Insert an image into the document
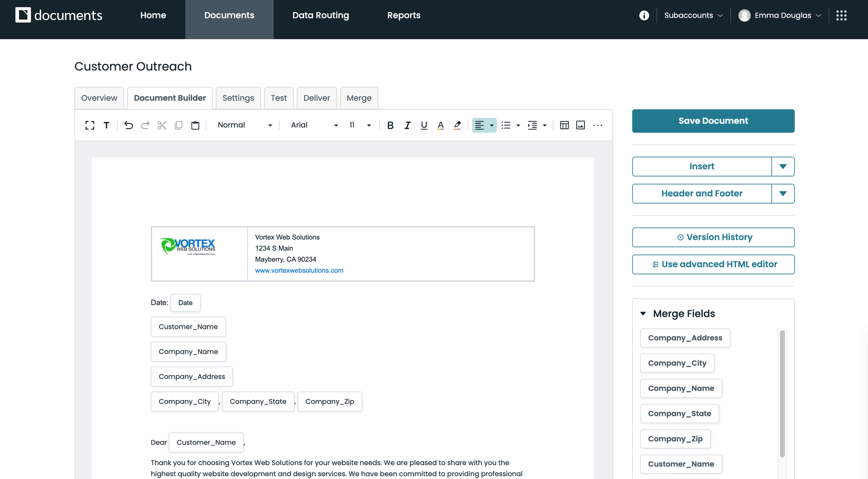The height and width of the screenshot is (479, 868). (x=581, y=125)
